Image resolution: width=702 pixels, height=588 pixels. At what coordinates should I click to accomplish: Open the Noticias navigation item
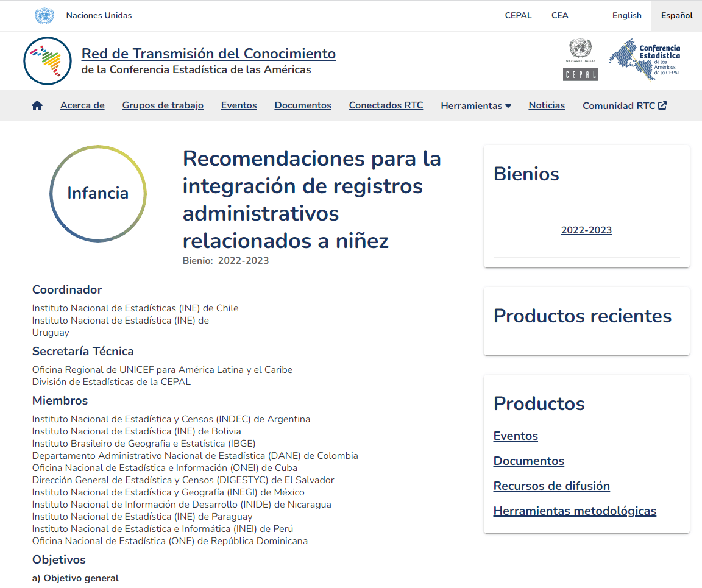point(547,105)
